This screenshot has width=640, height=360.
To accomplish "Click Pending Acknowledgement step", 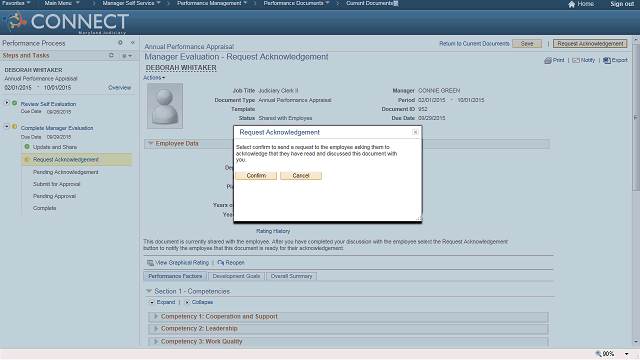I will (x=66, y=172).
